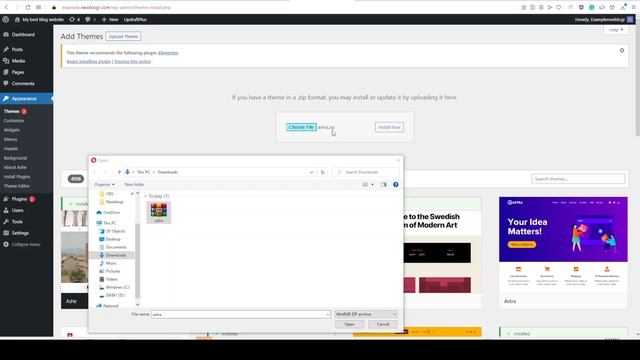Click the up-arrow in Open dialog

(119, 172)
